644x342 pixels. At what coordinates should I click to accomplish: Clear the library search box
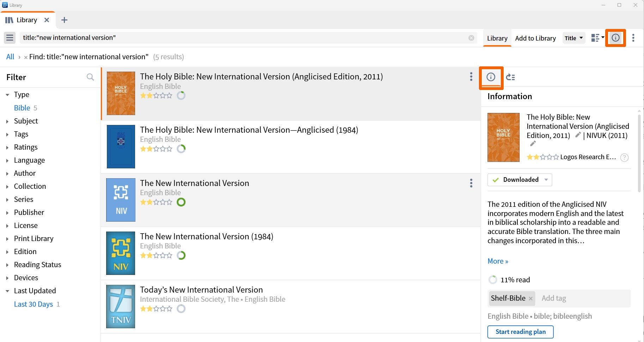pos(471,38)
